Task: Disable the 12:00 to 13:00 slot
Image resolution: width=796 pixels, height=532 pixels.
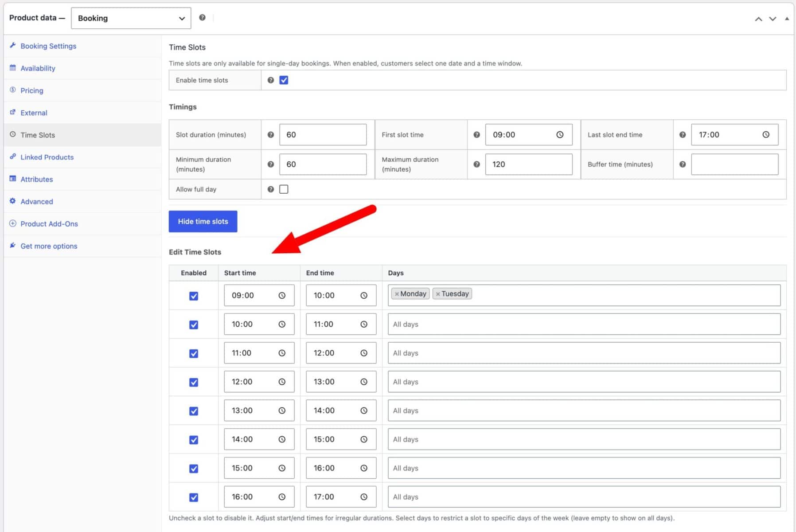Action: pos(194,383)
